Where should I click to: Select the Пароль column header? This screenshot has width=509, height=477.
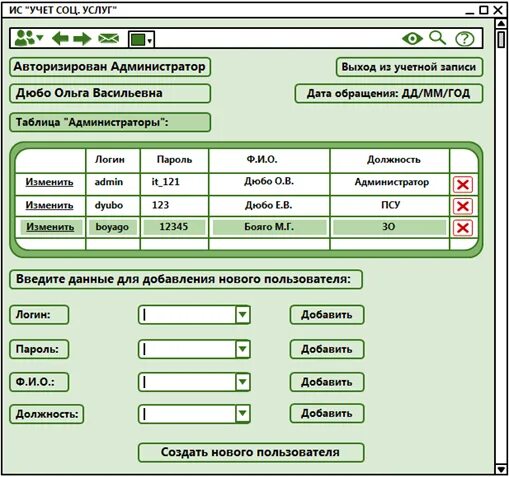point(174,160)
